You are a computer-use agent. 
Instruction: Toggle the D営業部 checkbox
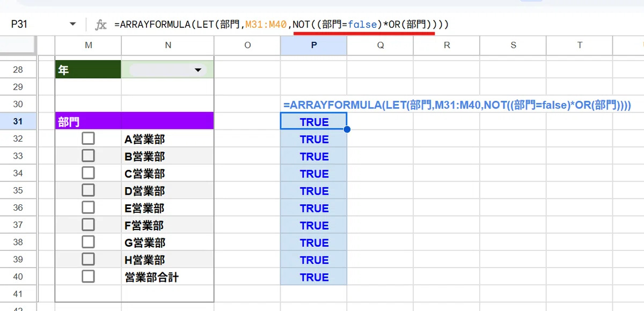point(88,190)
